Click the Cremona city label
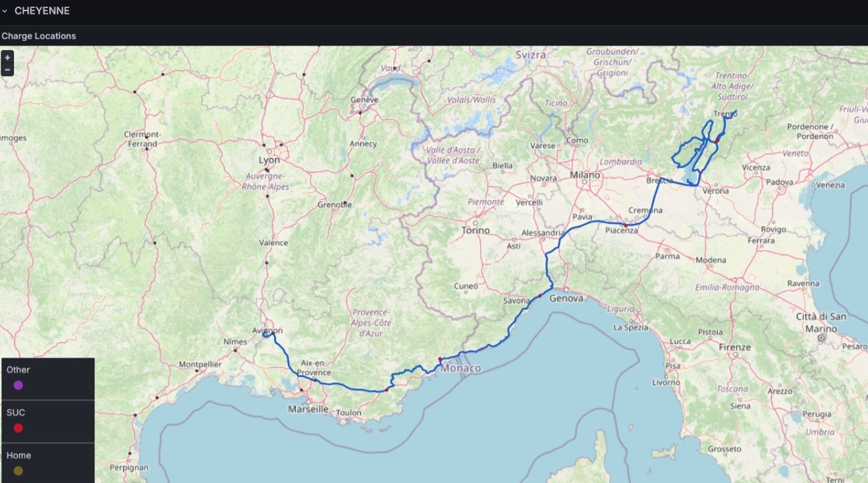The width and height of the screenshot is (868, 483). pos(645,210)
